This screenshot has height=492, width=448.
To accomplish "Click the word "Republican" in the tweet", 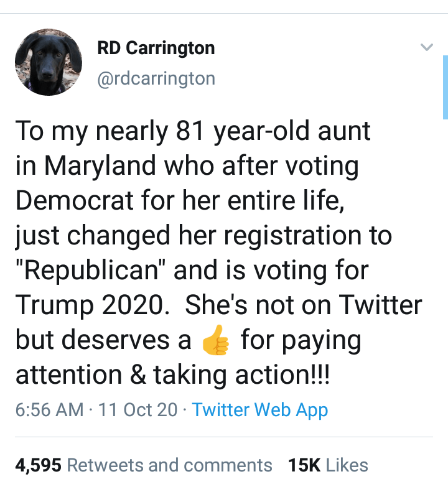I will pyautogui.click(x=90, y=271).
